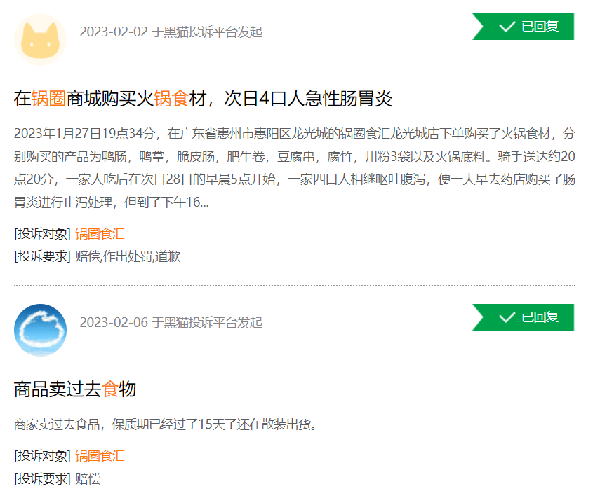Select the 已回复 badge on the 2023-02-06 complaint
Image resolution: width=600 pixels, height=498 pixels.
523,318
